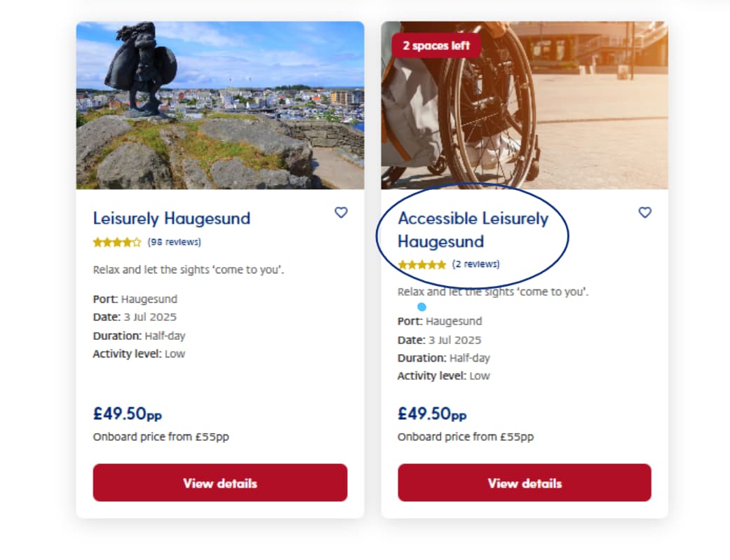
Task: Click the Leisurely Haugesund tagline description
Action: [x=189, y=270]
